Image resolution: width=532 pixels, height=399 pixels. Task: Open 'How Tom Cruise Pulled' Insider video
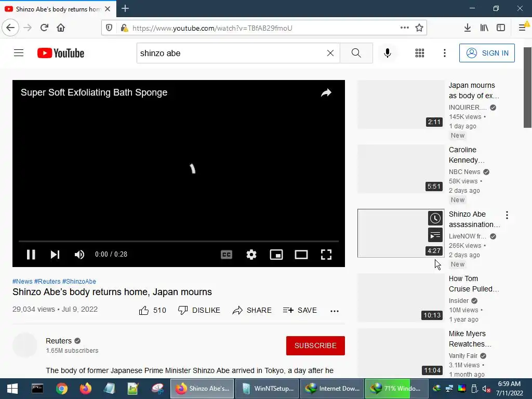tap(474, 284)
